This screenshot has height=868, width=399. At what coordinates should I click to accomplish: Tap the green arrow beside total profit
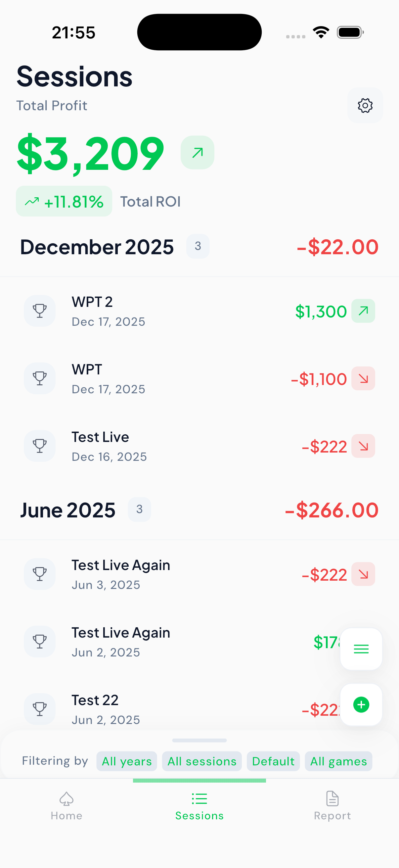pyautogui.click(x=197, y=153)
